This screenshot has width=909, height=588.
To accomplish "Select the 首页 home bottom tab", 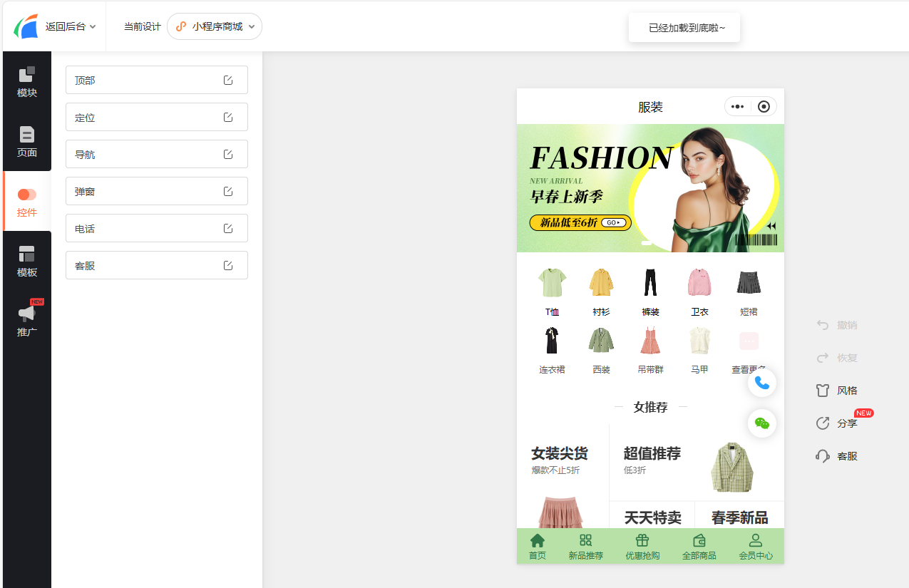I will (x=538, y=547).
